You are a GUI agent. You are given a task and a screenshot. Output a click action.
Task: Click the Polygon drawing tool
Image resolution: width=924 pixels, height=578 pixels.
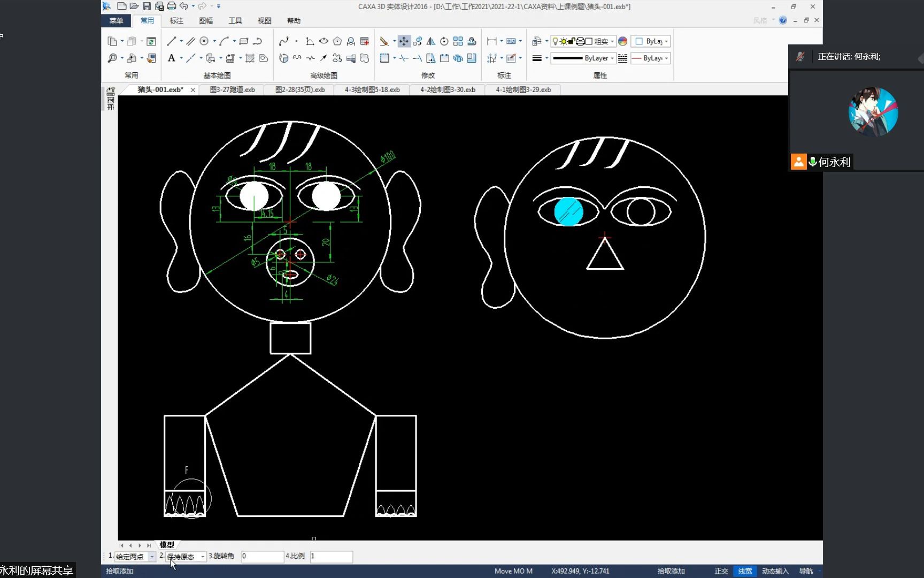pyautogui.click(x=337, y=41)
